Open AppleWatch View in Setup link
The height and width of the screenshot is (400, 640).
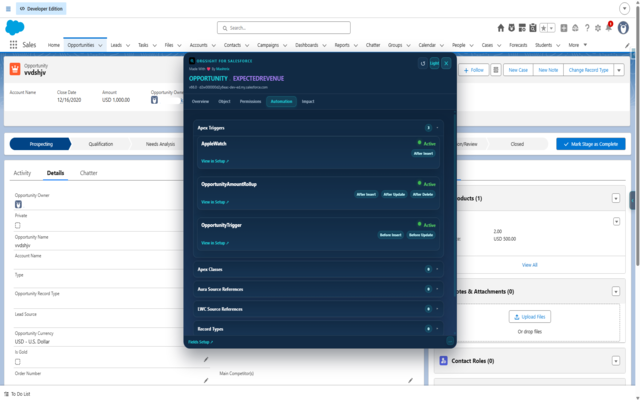point(215,161)
